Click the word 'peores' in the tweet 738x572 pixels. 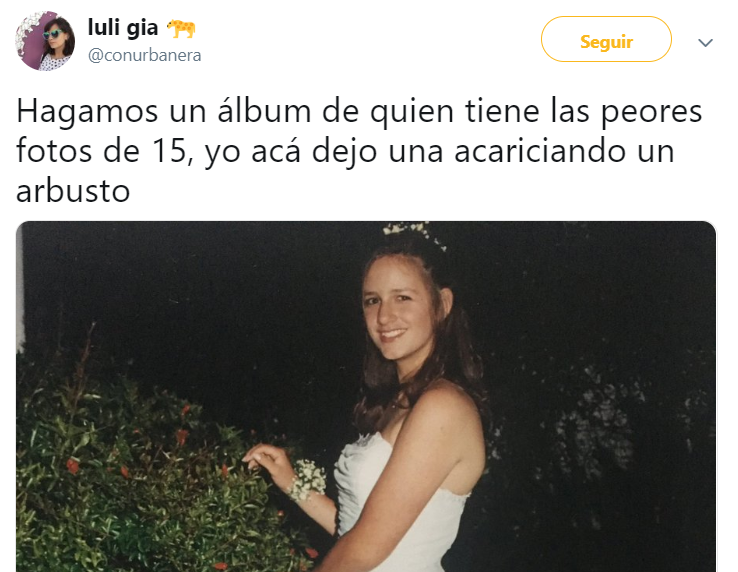pyautogui.click(x=651, y=114)
